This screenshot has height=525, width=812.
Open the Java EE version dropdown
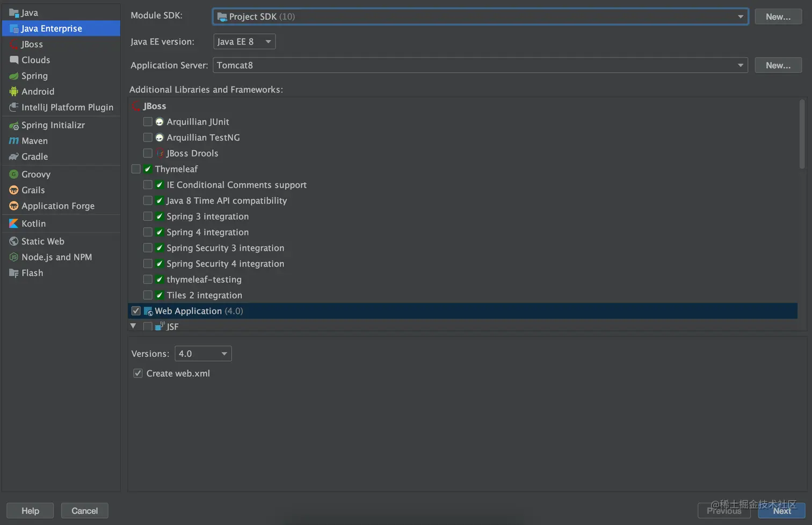pos(244,41)
